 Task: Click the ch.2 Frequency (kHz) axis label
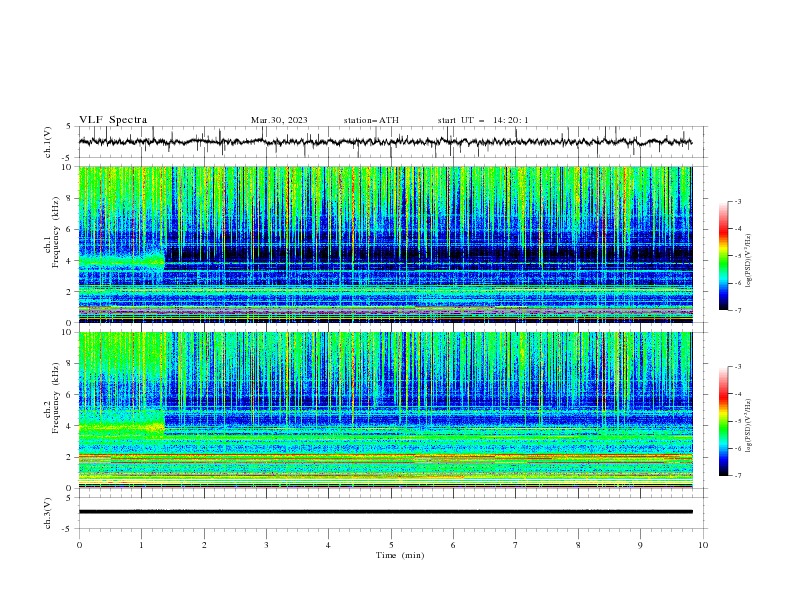52,398
